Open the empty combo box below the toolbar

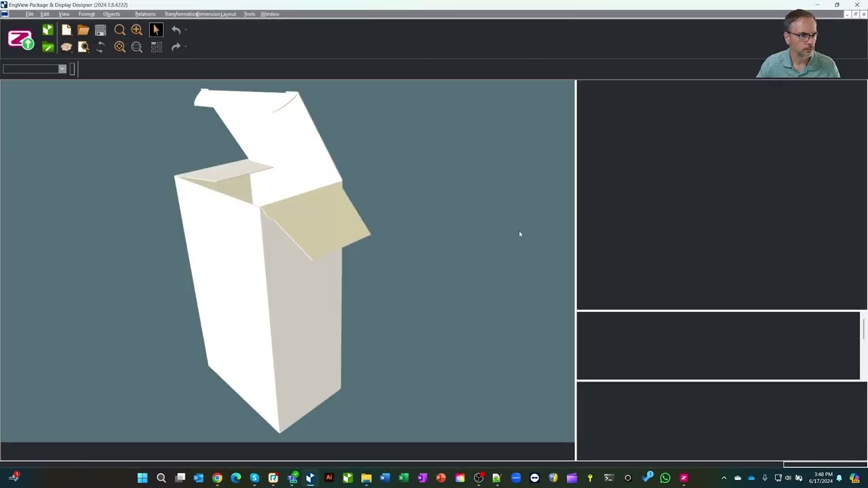click(34, 68)
